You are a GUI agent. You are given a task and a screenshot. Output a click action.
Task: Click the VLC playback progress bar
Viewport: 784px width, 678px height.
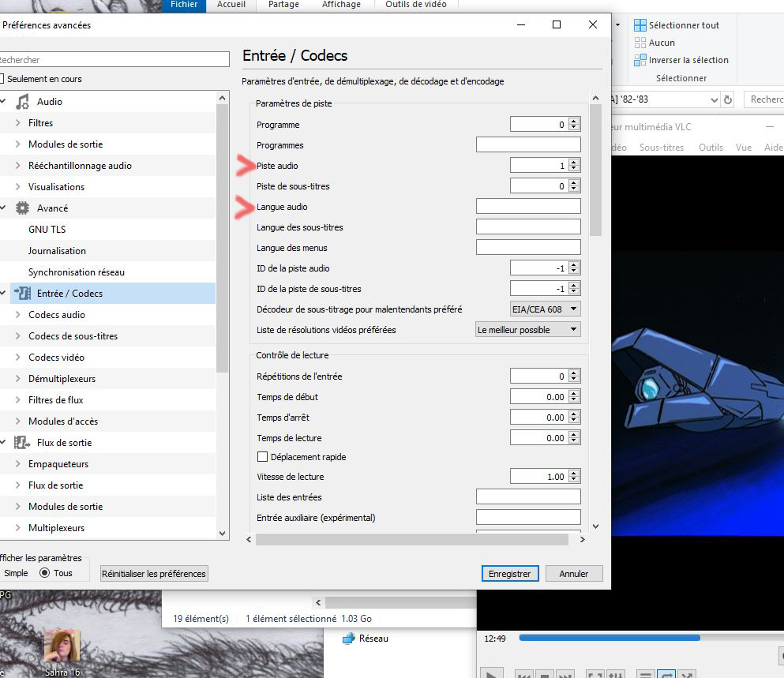(x=650, y=638)
